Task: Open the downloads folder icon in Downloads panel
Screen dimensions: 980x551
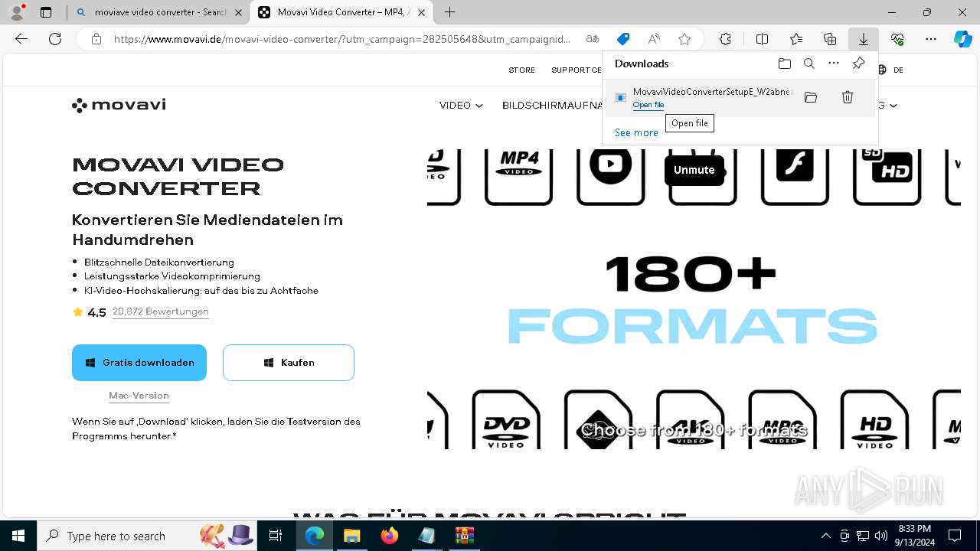Action: point(785,64)
